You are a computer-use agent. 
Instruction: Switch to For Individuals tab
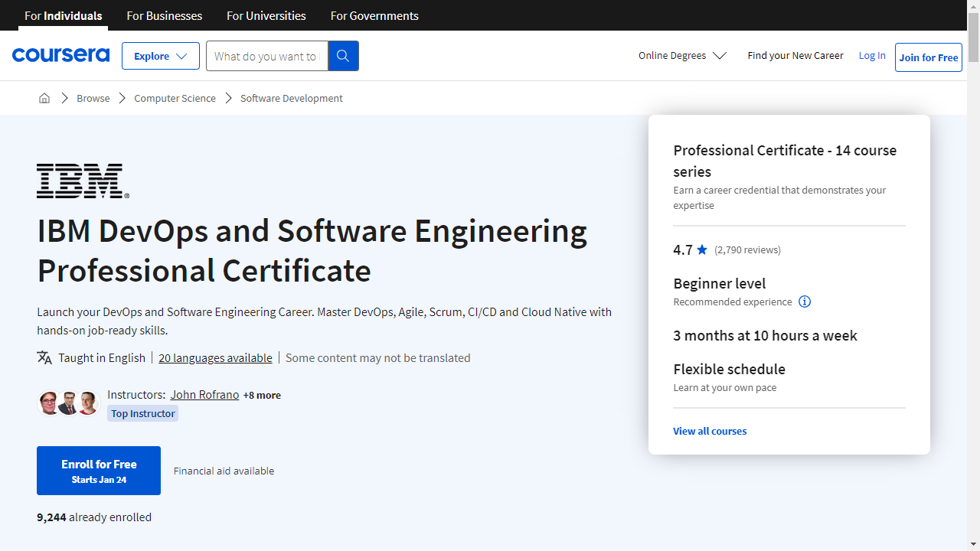[x=64, y=15]
